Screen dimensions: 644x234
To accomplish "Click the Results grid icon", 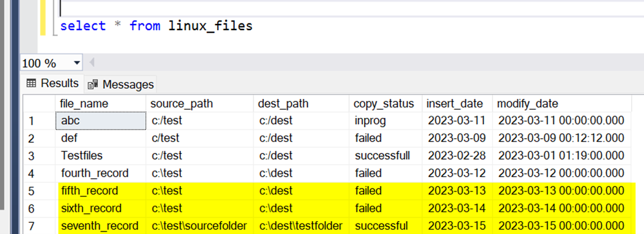I will (x=31, y=83).
